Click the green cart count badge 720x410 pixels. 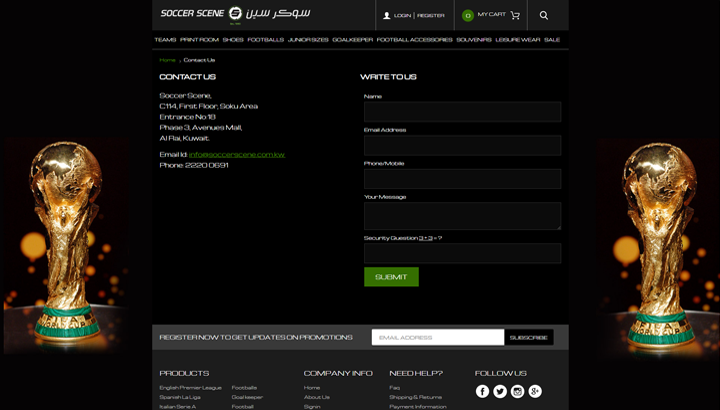coord(467,16)
